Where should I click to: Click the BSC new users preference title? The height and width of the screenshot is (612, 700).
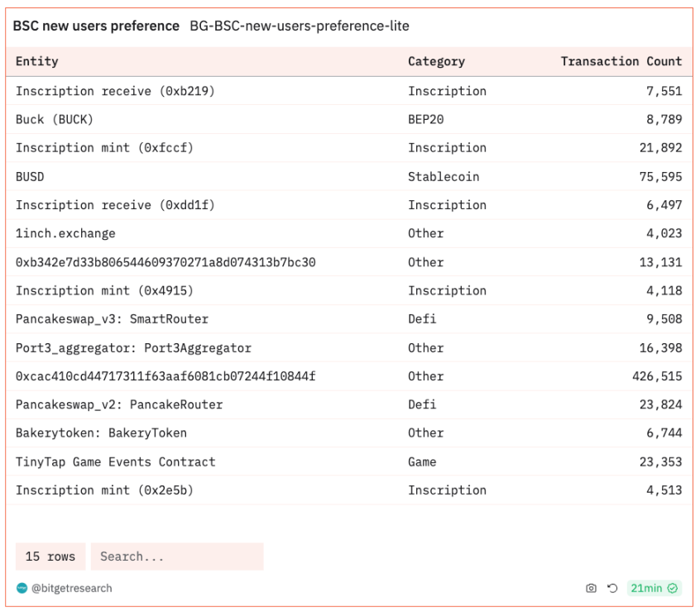(96, 26)
